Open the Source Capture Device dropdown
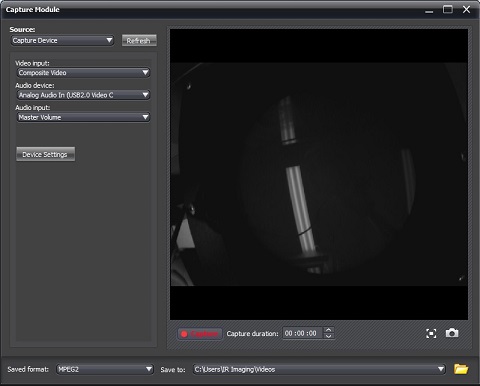Viewport: 480px width, 386px height. point(62,40)
